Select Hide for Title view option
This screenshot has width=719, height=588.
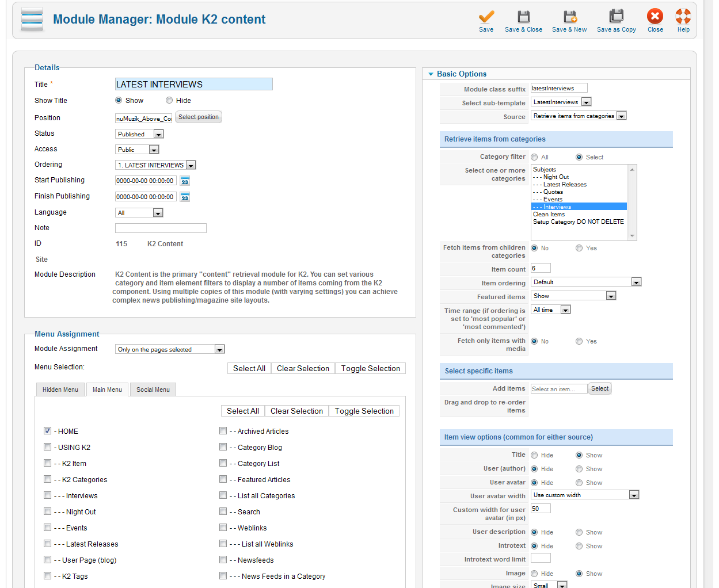point(534,455)
